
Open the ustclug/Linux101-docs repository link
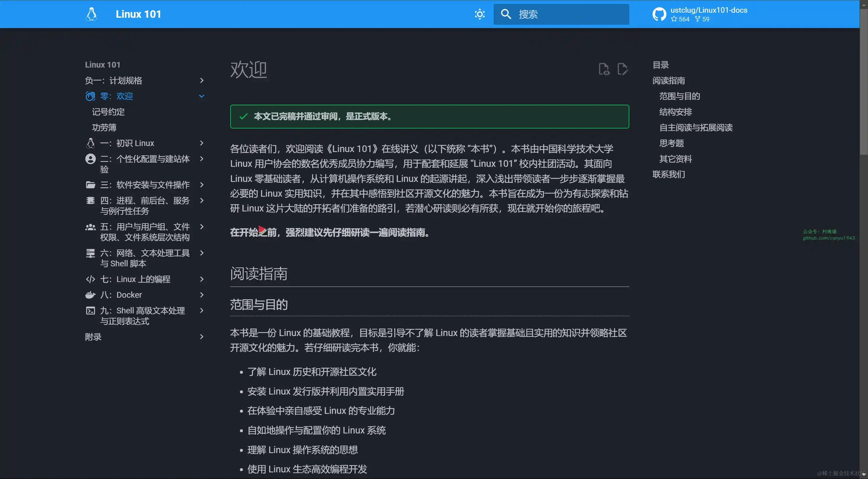pyautogui.click(x=709, y=10)
